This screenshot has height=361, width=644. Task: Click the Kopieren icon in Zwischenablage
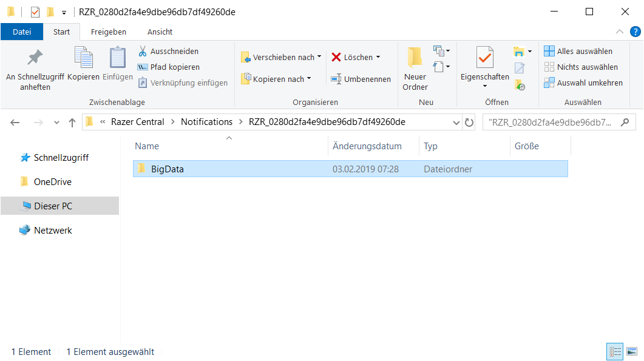(83, 57)
